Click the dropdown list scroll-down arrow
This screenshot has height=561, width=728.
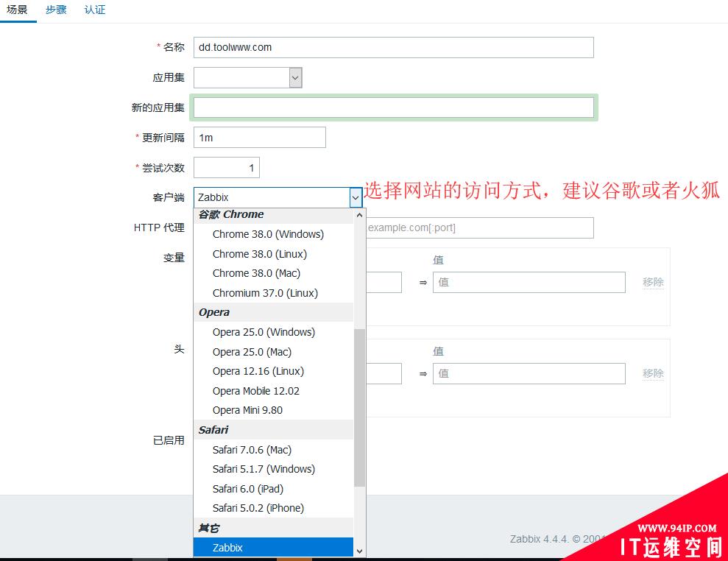point(359,551)
